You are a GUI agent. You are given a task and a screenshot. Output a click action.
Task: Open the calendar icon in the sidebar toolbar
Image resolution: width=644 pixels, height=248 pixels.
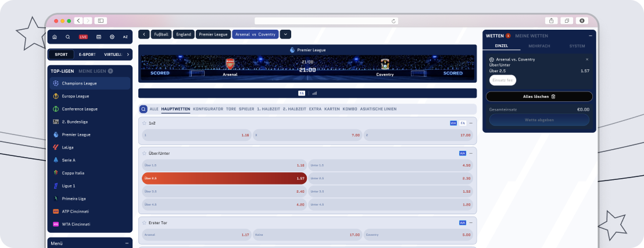tap(99, 37)
